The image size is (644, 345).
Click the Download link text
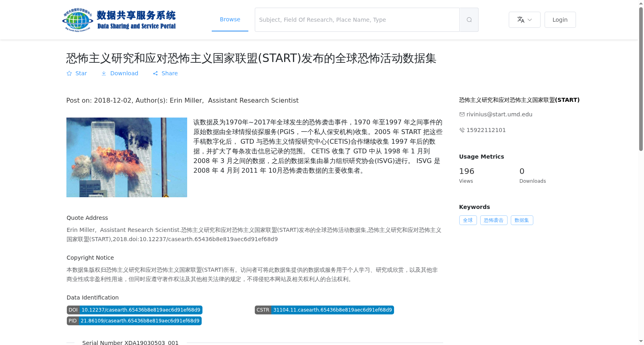point(124,73)
